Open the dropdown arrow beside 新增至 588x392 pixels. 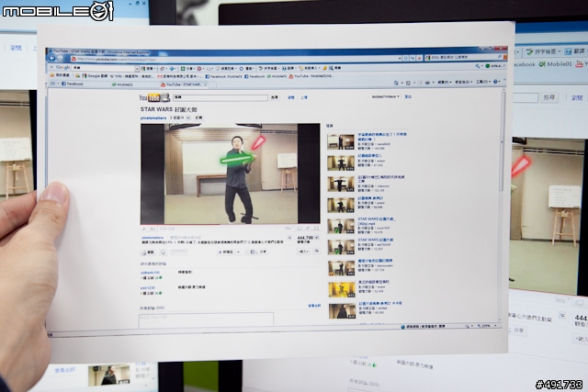pyautogui.click(x=238, y=252)
